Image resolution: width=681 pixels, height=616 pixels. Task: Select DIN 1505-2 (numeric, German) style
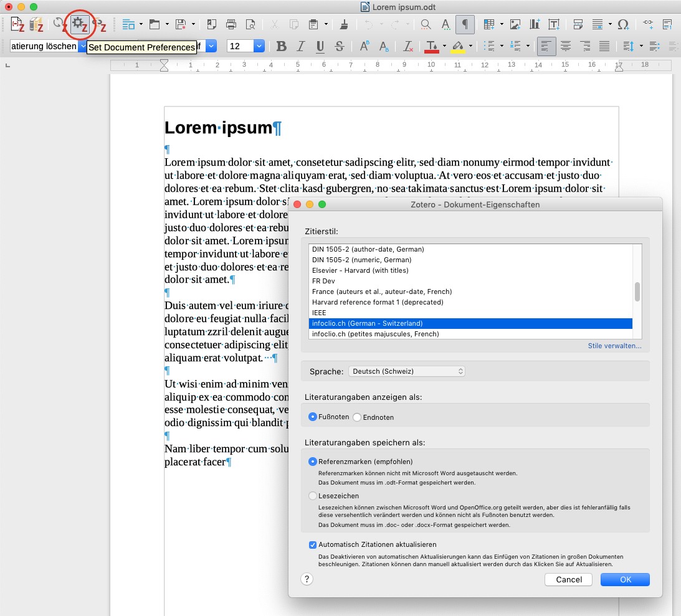tap(361, 260)
